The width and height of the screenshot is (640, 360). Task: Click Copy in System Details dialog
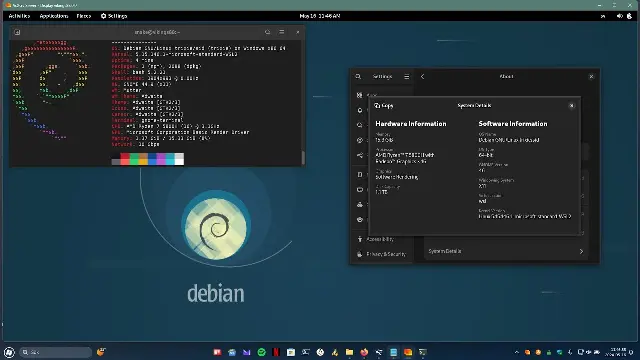384,106
